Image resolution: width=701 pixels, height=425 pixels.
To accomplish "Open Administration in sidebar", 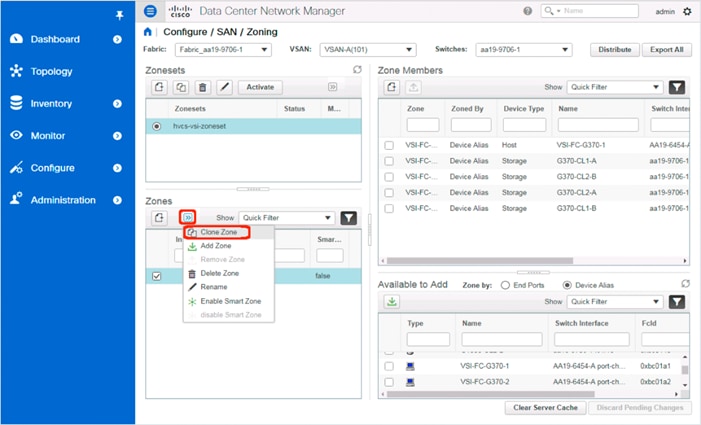I will click(63, 200).
